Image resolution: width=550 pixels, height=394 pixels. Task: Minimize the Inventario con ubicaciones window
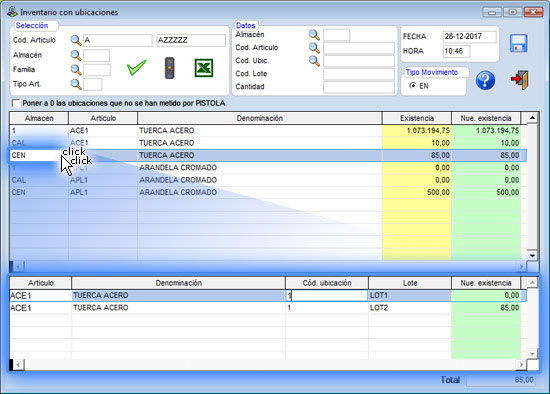click(x=492, y=12)
